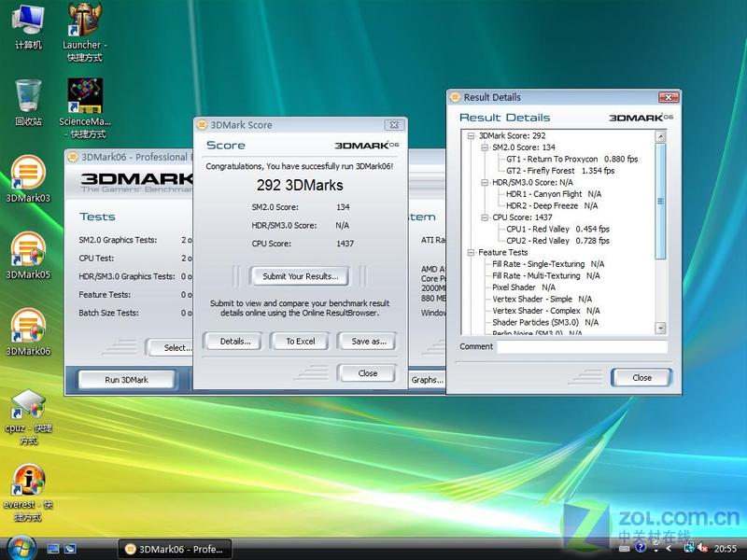Click the help question-mark tray icon
This screenshot has height=560, width=747.
pos(641,548)
